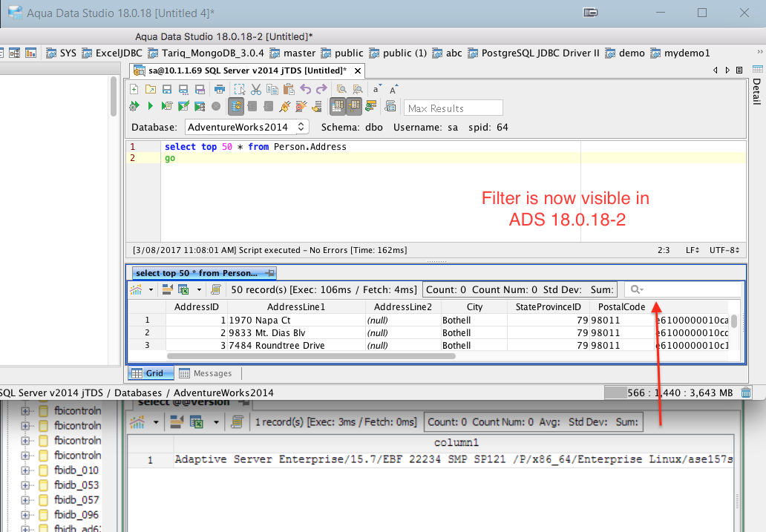The image size is (766, 532).
Task: Open the filter search dropdown magnifier
Action: click(x=637, y=289)
